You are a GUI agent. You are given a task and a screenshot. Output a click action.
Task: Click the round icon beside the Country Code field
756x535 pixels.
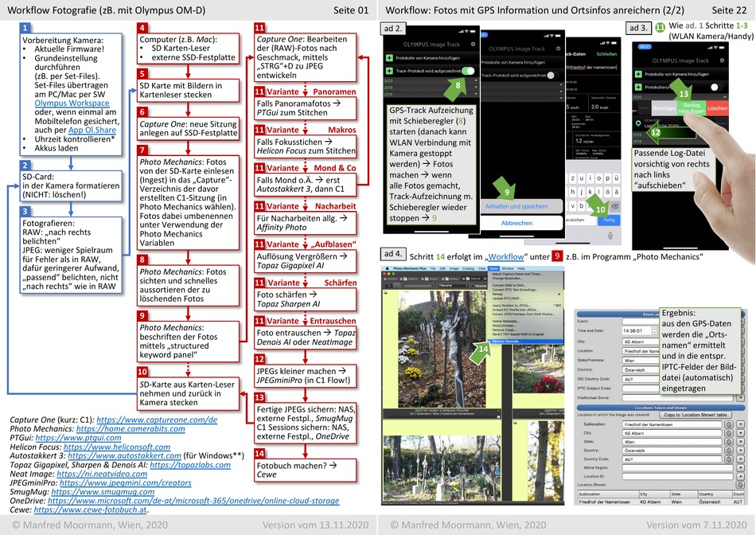coord(728,459)
